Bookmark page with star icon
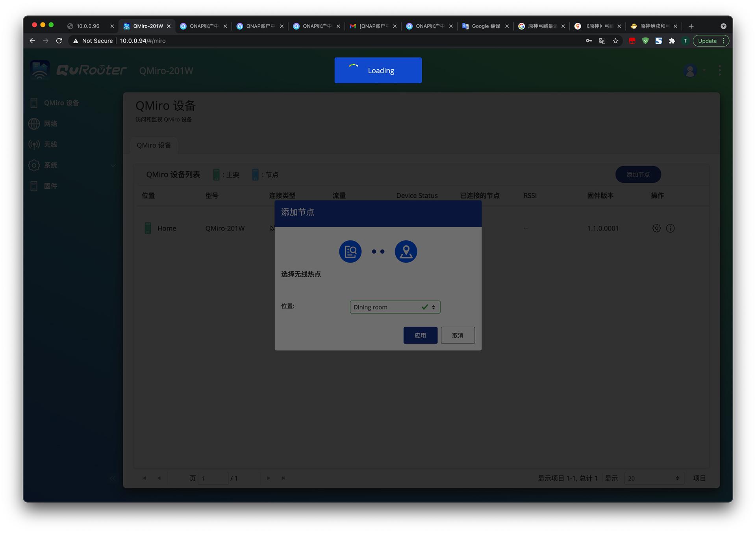This screenshot has width=756, height=533. click(x=615, y=41)
